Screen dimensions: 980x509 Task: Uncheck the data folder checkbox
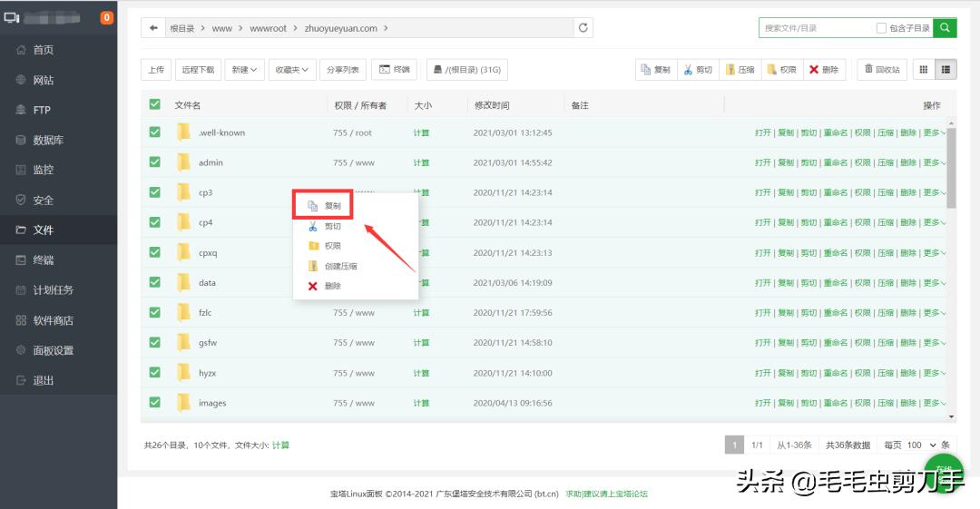pyautogui.click(x=155, y=282)
